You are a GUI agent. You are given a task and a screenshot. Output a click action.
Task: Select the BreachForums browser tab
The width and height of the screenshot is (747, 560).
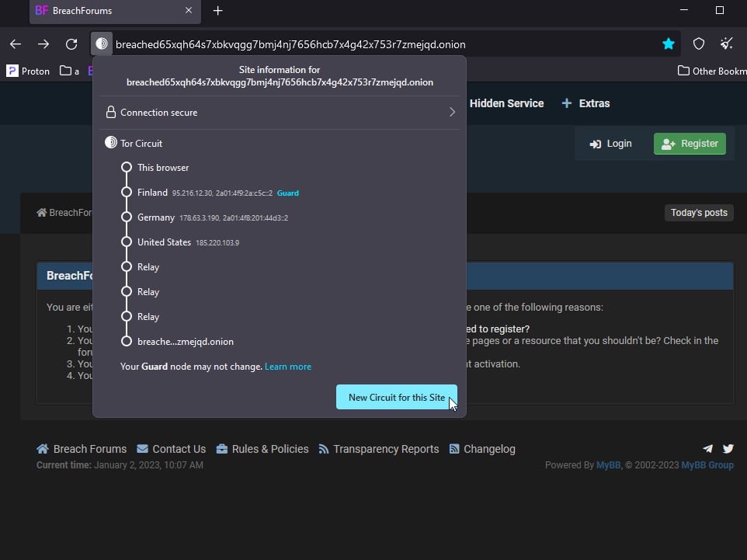[115, 11]
